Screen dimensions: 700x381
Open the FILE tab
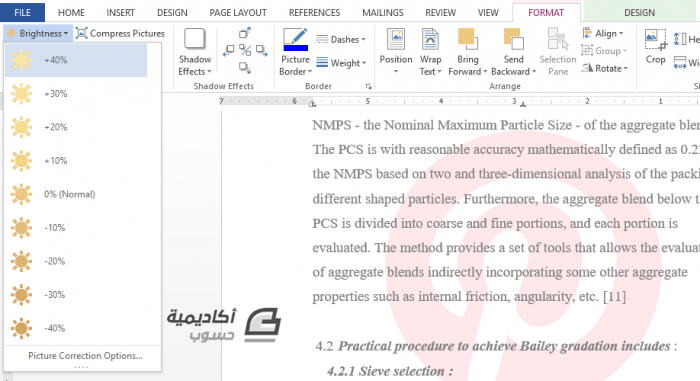point(22,13)
